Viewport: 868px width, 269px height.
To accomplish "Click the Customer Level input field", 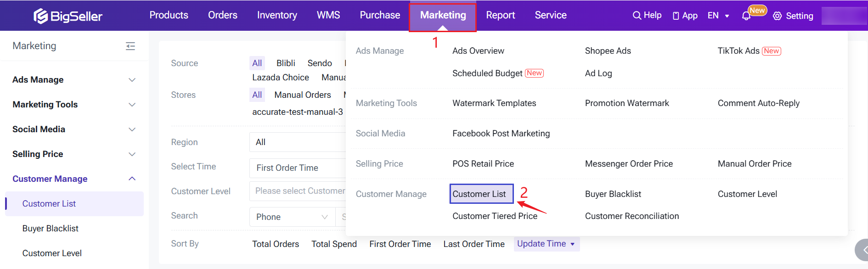I will [x=299, y=191].
